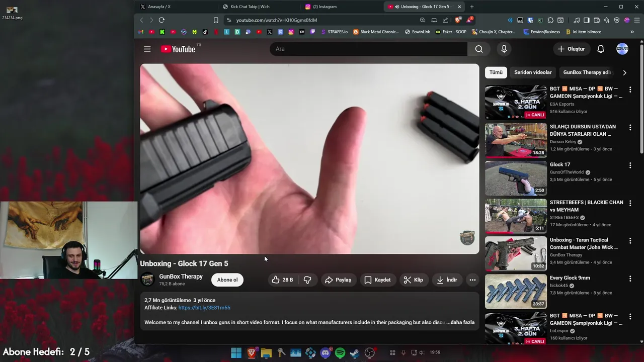Open options menu for Every Glock 9mm video

click(630, 278)
